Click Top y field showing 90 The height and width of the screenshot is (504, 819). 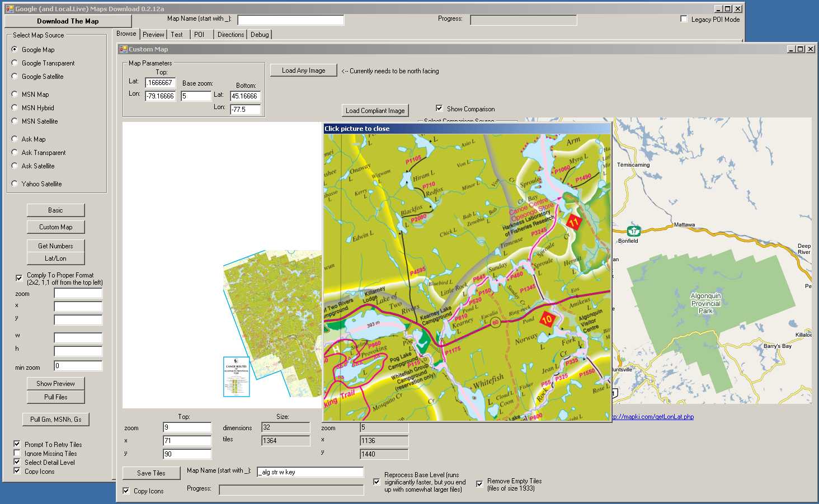point(187,454)
